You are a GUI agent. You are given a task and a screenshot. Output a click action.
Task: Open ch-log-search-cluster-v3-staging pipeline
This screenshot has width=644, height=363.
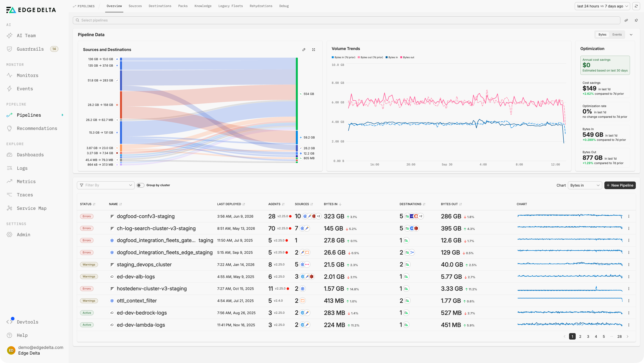tap(156, 228)
